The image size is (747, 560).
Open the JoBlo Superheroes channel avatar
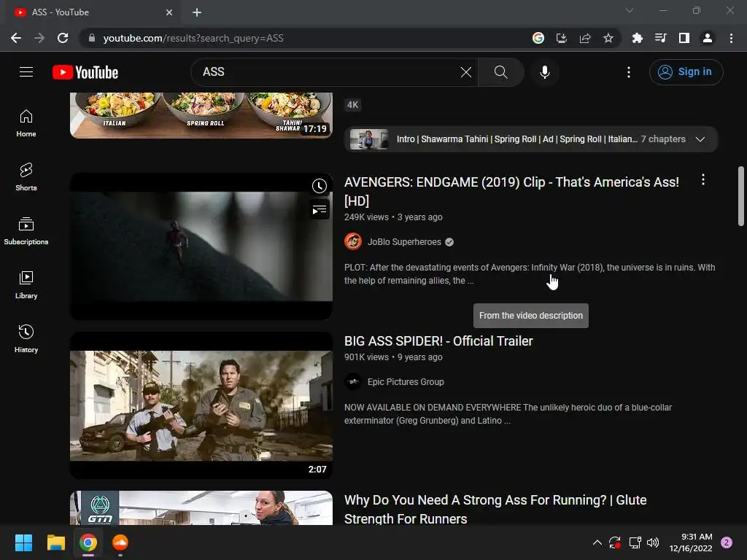pyautogui.click(x=353, y=242)
